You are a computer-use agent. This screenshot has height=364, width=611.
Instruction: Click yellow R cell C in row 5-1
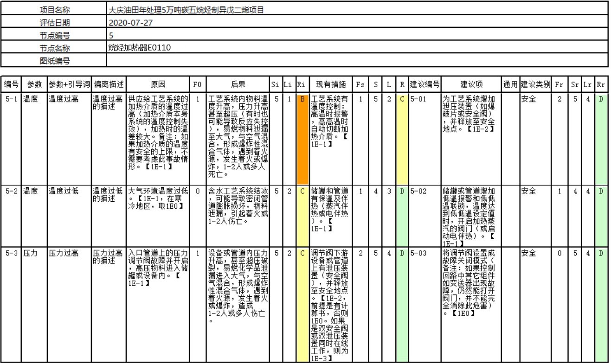pyautogui.click(x=402, y=139)
